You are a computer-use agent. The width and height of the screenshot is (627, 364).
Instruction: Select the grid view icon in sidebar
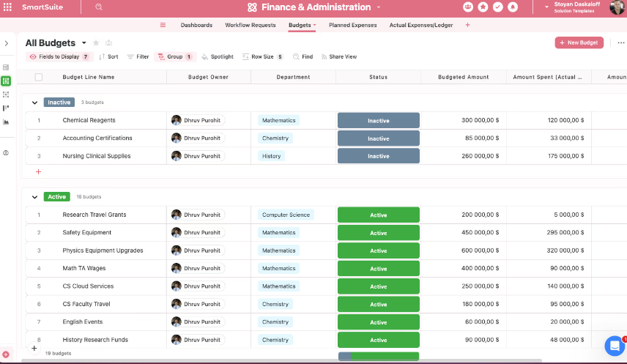(x=6, y=81)
